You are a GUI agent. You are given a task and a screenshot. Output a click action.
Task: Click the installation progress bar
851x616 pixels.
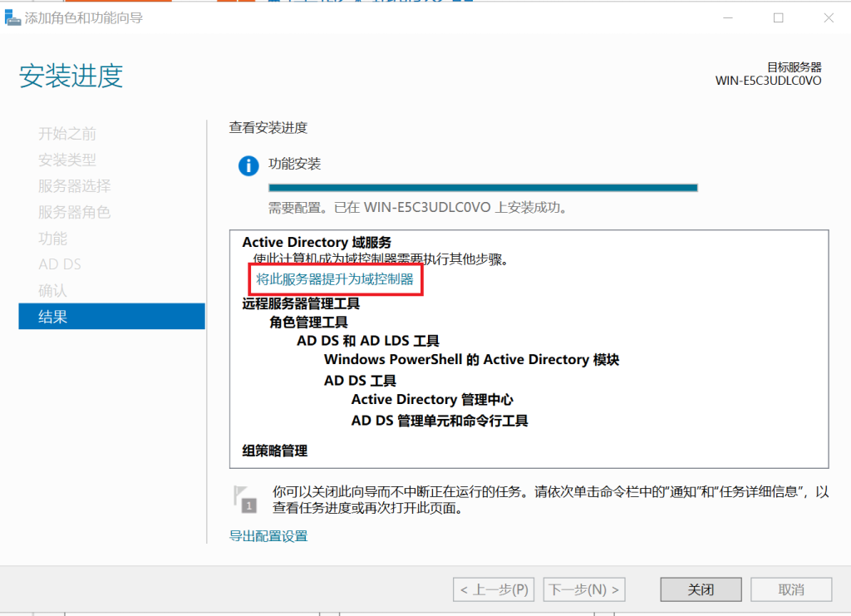point(483,188)
